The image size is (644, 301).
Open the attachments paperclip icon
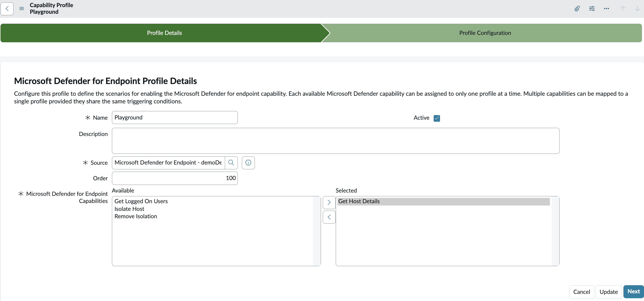point(577,9)
